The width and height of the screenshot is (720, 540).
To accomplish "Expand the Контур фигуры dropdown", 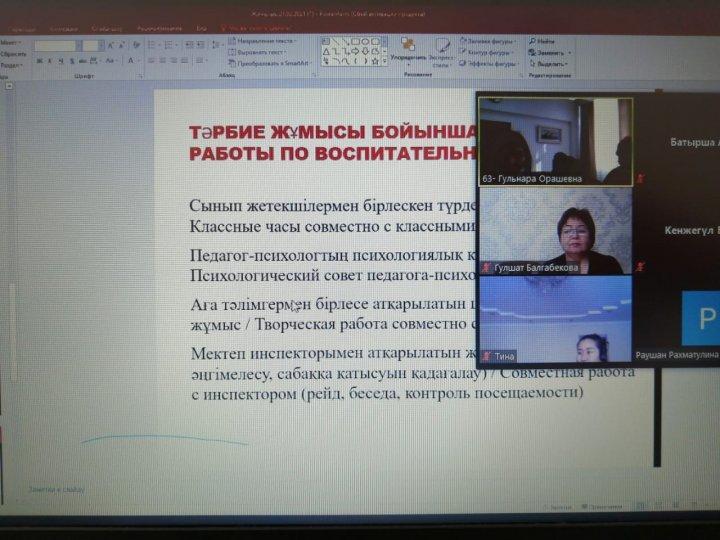I will (x=488, y=52).
